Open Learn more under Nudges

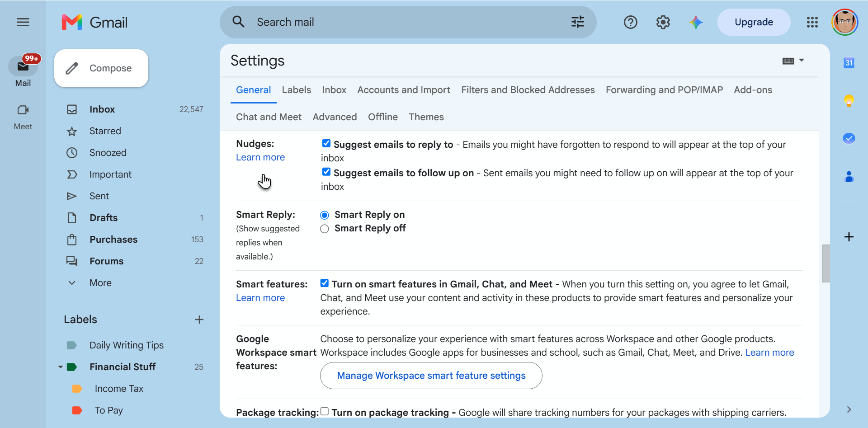point(260,157)
